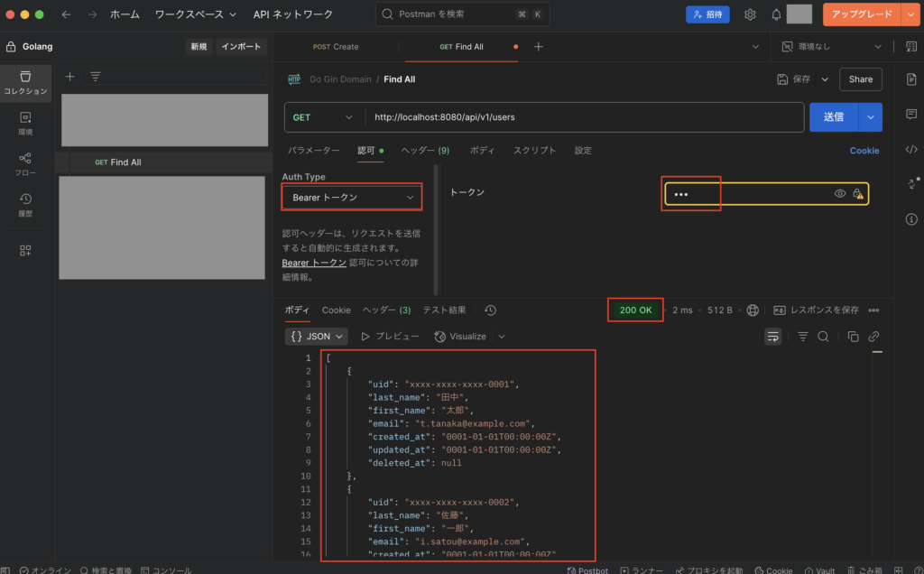Open the response Cookie tab
Viewport: 924px width, 574px height.
(336, 310)
